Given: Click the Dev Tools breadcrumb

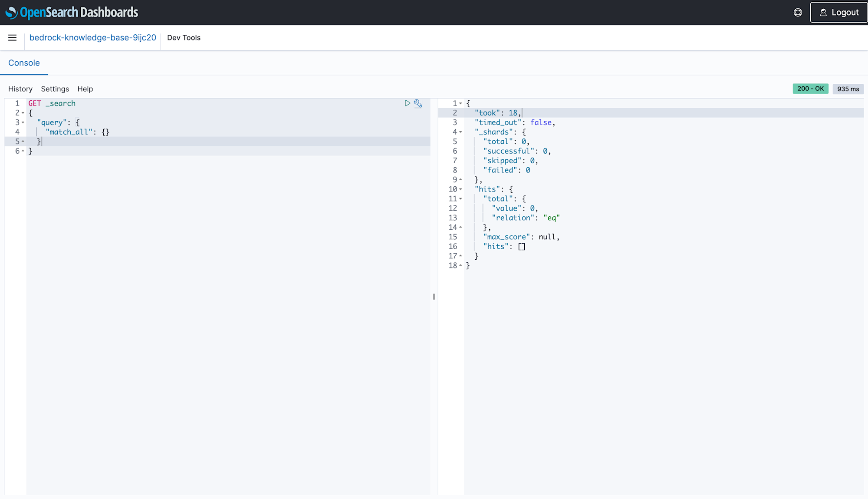Looking at the screenshot, I should click(x=184, y=38).
